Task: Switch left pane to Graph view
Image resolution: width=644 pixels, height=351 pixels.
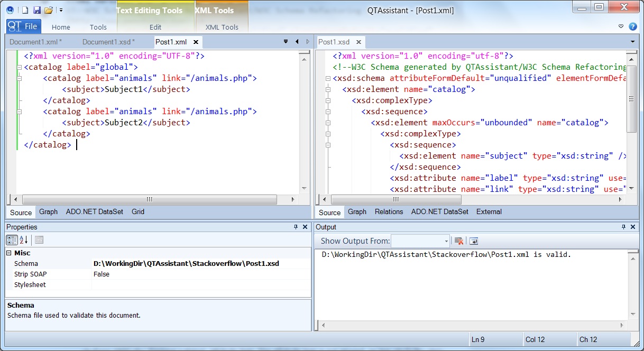Action: (48, 211)
